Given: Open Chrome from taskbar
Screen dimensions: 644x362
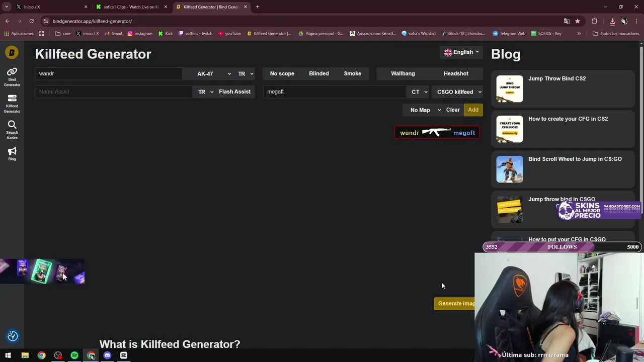Looking at the screenshot, I should pyautogui.click(x=41, y=355).
